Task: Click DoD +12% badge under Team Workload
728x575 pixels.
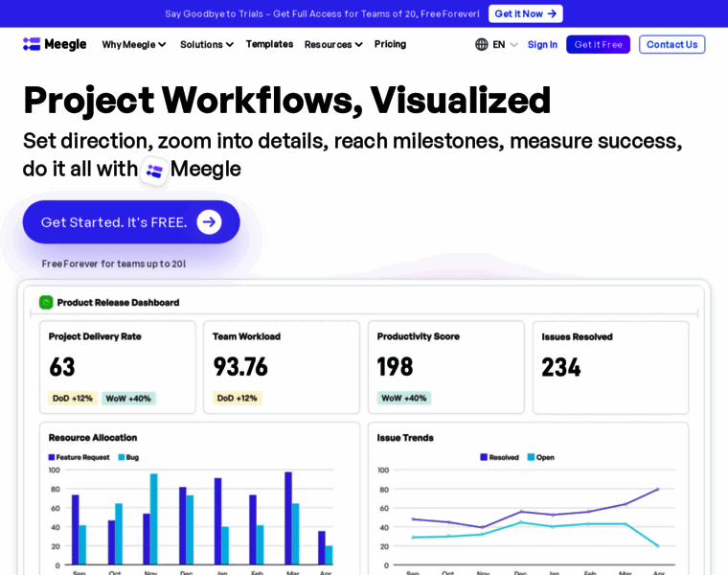Action: pyautogui.click(x=237, y=398)
